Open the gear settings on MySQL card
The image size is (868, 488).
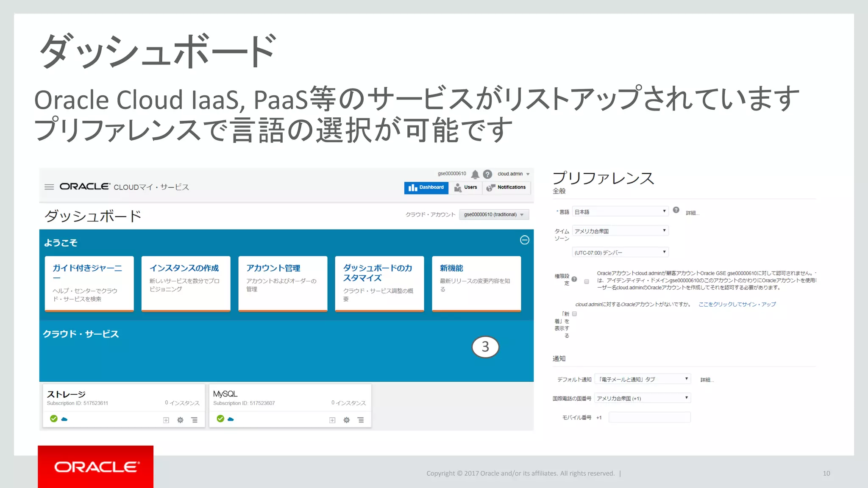[347, 420]
